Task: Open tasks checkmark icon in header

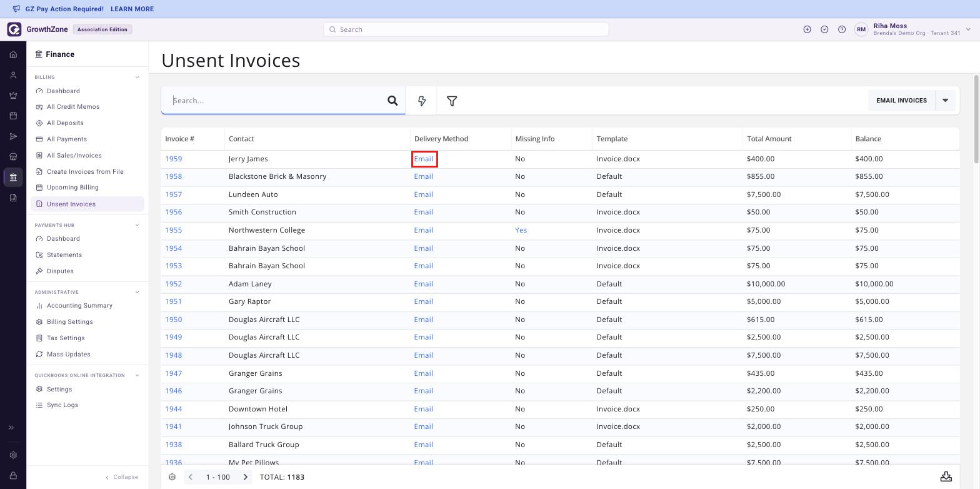Action: [824, 29]
